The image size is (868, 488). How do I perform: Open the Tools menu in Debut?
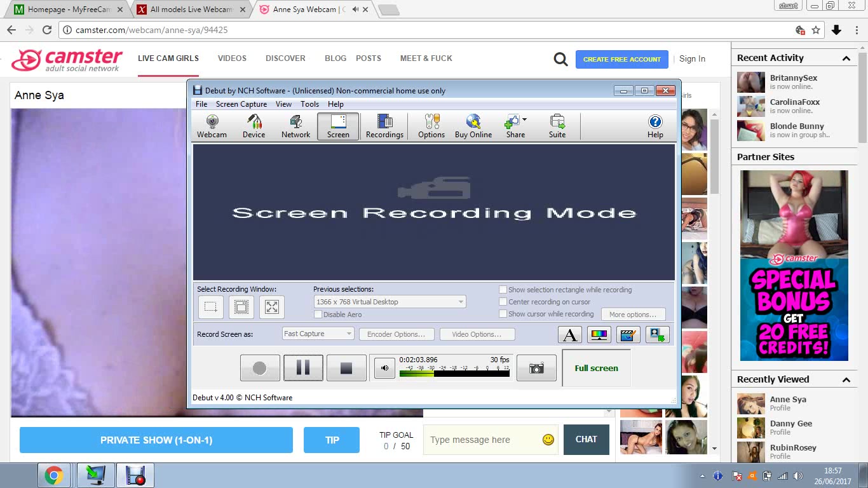309,104
